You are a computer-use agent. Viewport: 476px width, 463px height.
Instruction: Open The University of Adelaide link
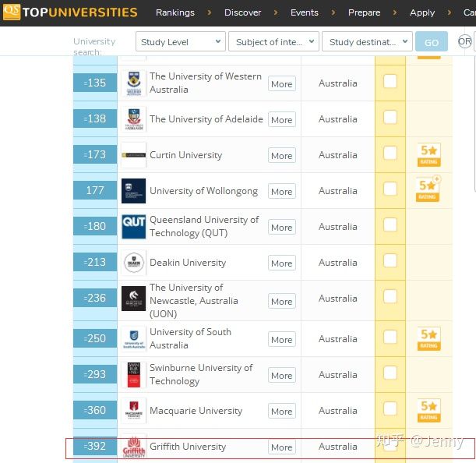pyautogui.click(x=206, y=119)
